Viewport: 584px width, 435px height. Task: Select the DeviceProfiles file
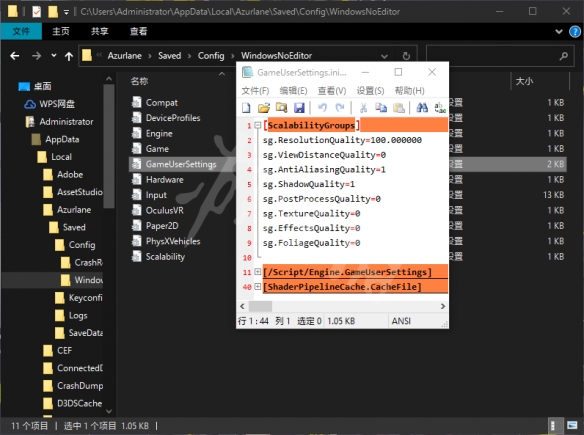pyautogui.click(x=173, y=118)
